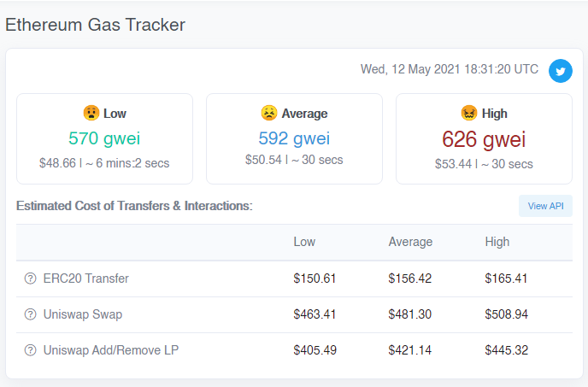Select the Uniswap Add/Remove LP row label

[111, 350]
